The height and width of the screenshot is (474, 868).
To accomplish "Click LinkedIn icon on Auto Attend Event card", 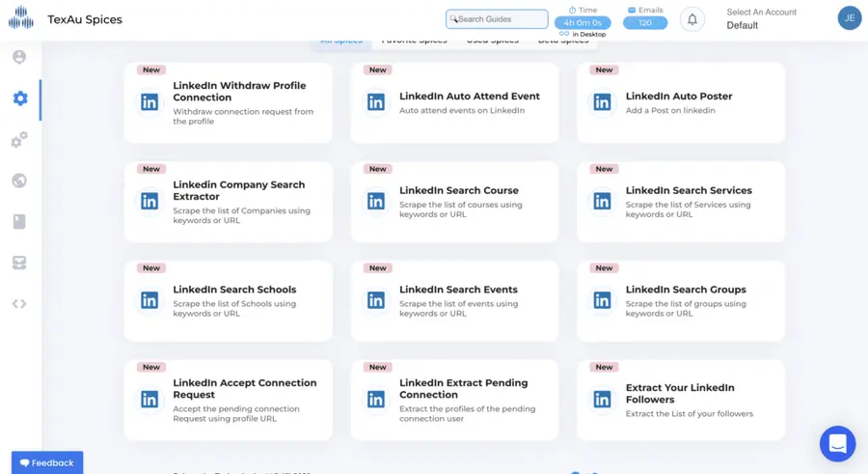I will [376, 102].
